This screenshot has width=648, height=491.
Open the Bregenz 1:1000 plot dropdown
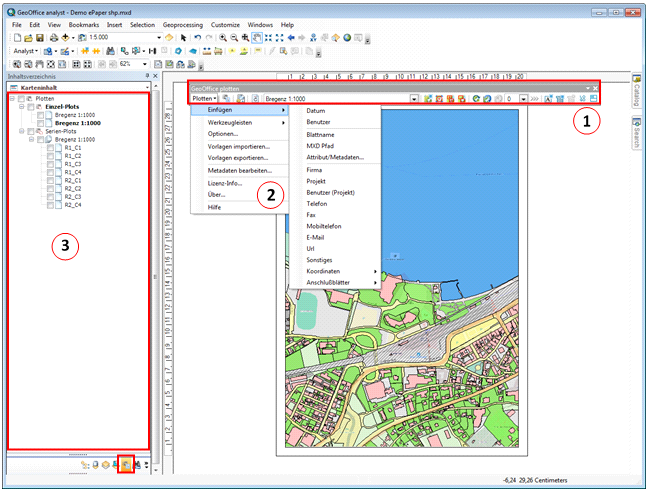[413, 99]
